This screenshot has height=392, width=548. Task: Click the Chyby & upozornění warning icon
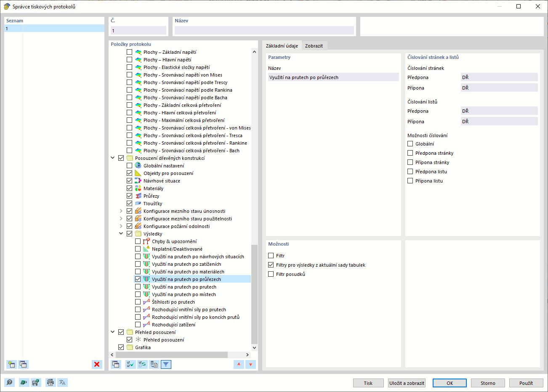click(146, 241)
